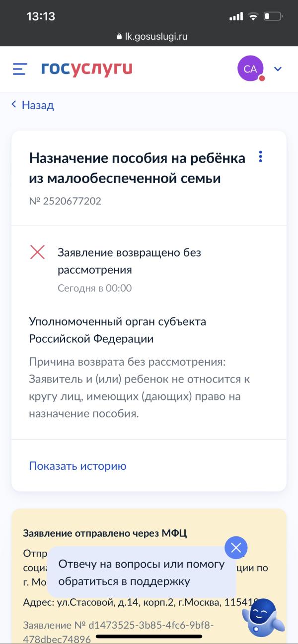The image size is (298, 644).
Task: Open the CA profile avatar
Action: click(251, 69)
